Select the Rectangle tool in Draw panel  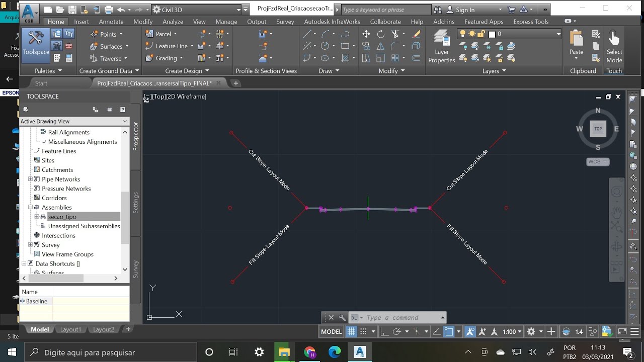(x=345, y=46)
